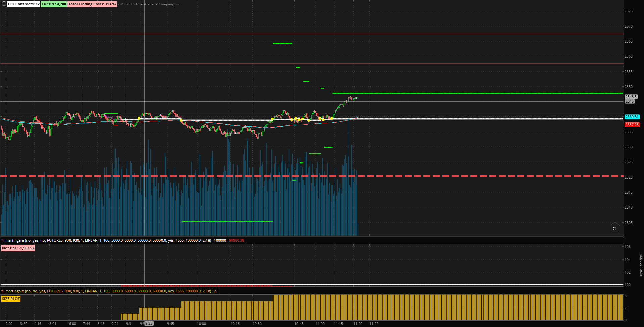The image size is (644, 327).
Task: Click the 2346.5 last-price bubble
Action: (x=631, y=97)
